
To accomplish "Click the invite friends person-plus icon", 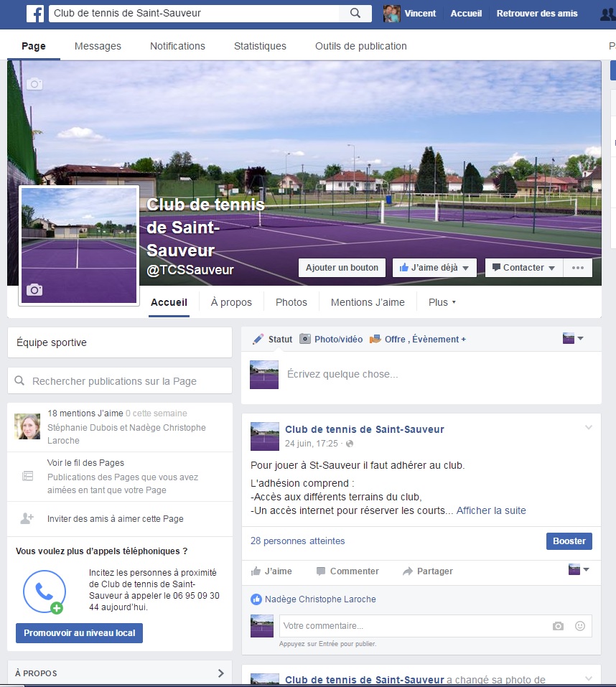I will (x=27, y=519).
